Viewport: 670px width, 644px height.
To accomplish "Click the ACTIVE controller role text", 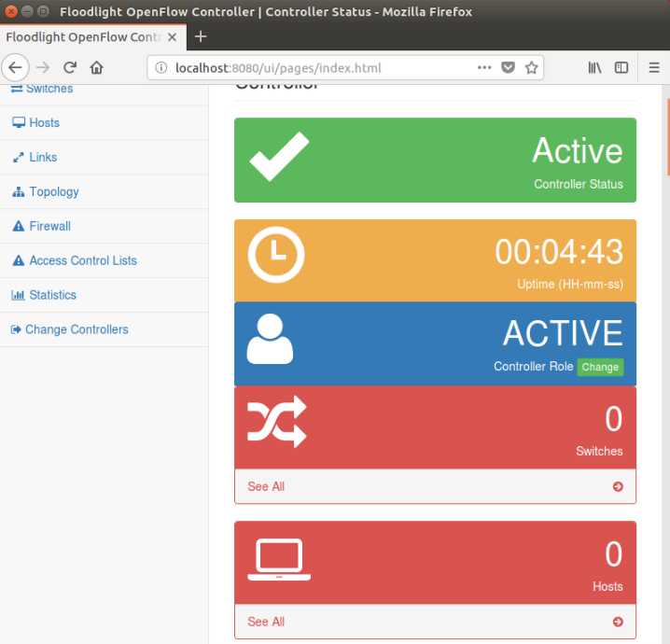I will point(563,333).
